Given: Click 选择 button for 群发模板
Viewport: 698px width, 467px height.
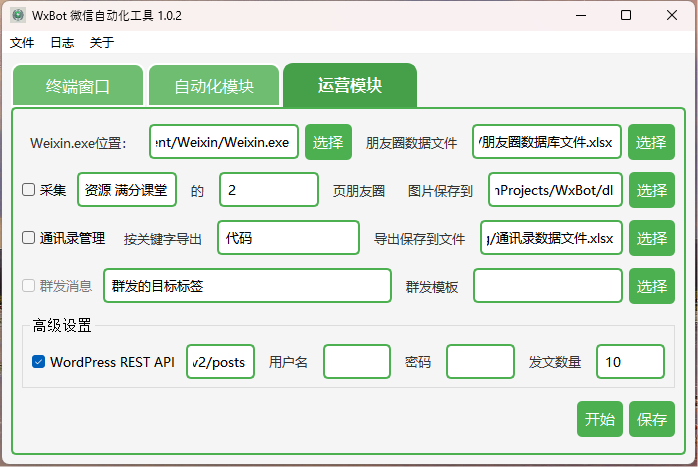Looking at the screenshot, I should (x=652, y=286).
